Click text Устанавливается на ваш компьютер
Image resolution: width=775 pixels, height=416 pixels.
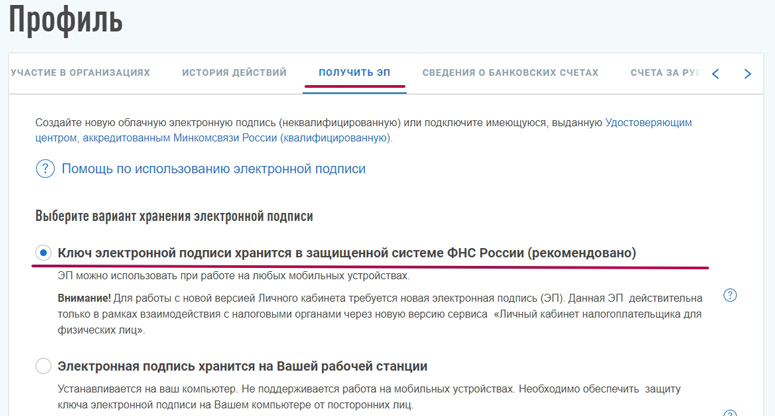click(369, 397)
